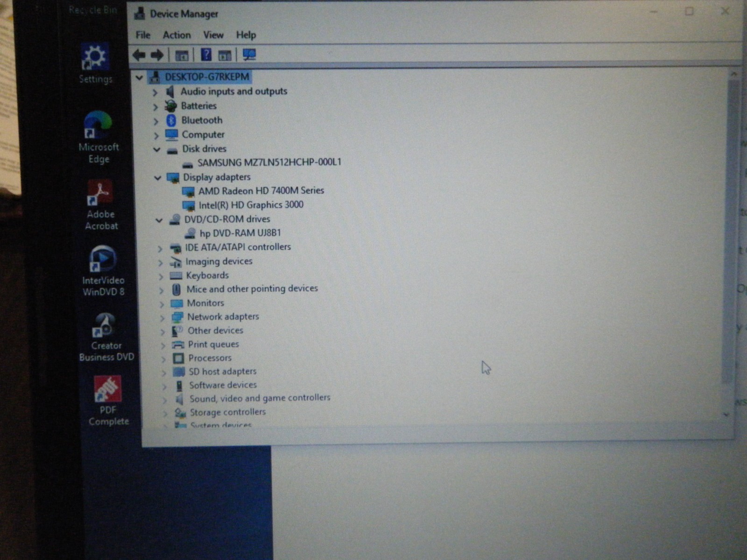Click the Back arrow toolbar icon

pyautogui.click(x=139, y=55)
